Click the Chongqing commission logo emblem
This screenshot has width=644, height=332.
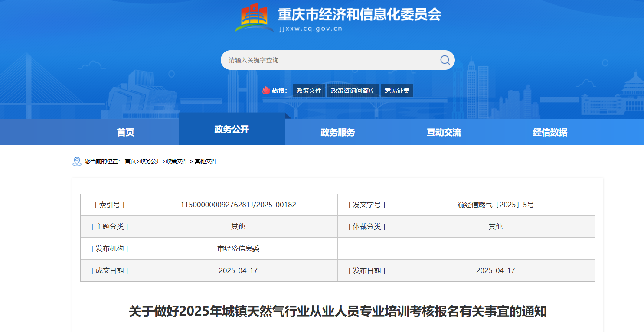click(x=254, y=18)
